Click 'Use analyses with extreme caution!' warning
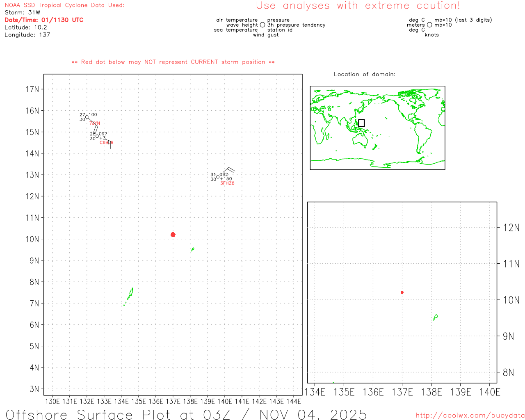This screenshot has width=525, height=420. click(x=358, y=6)
